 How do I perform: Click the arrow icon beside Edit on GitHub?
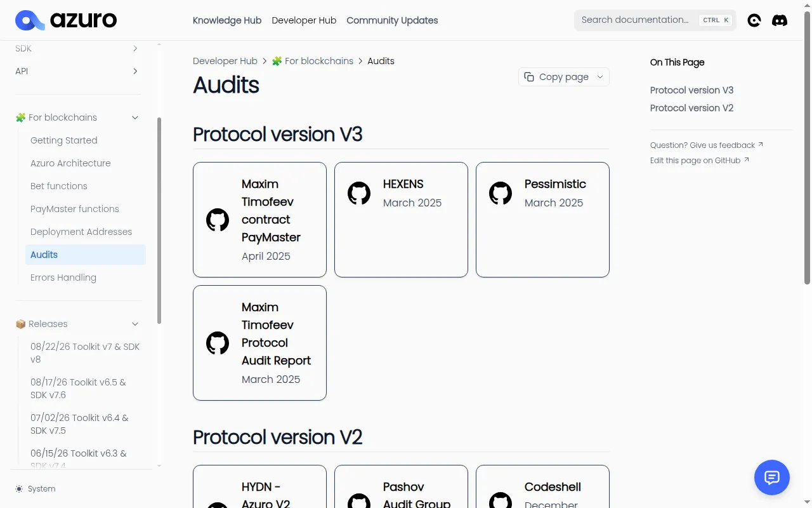point(747,160)
